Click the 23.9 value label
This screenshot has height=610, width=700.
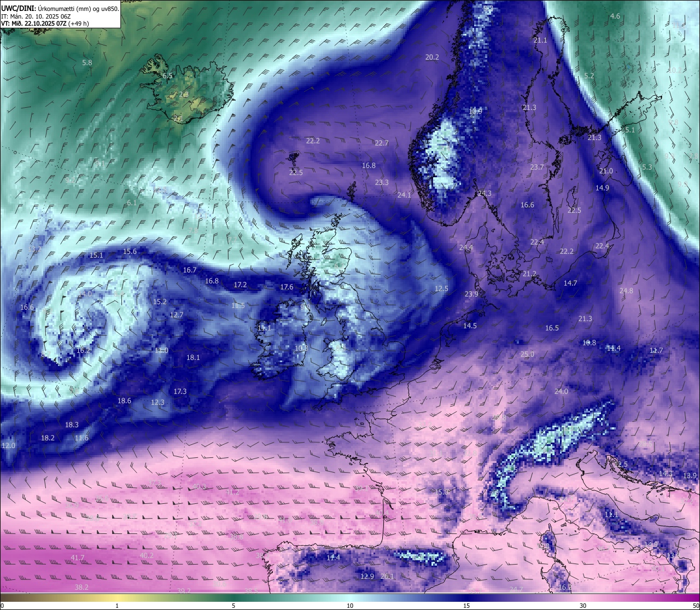click(x=471, y=294)
